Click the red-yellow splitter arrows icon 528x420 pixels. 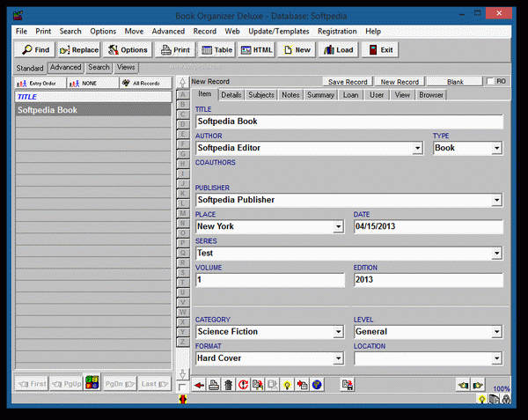tap(182, 400)
